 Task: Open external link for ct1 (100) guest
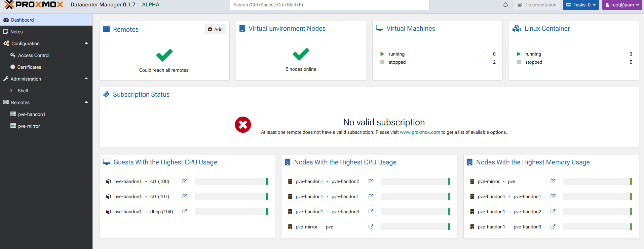185,181
